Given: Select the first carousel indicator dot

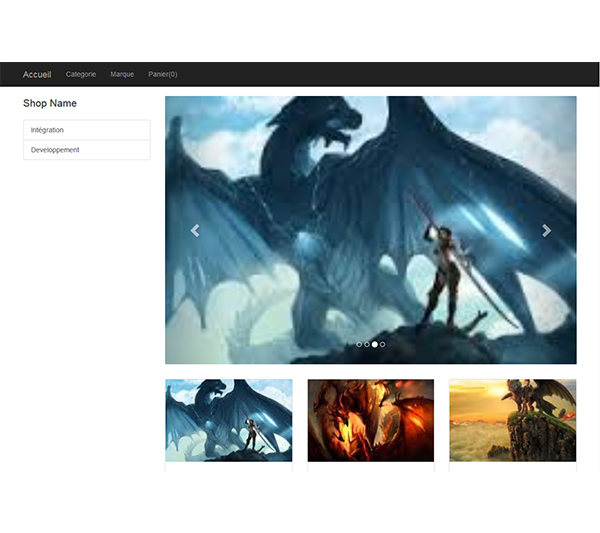Looking at the screenshot, I should pos(359,344).
